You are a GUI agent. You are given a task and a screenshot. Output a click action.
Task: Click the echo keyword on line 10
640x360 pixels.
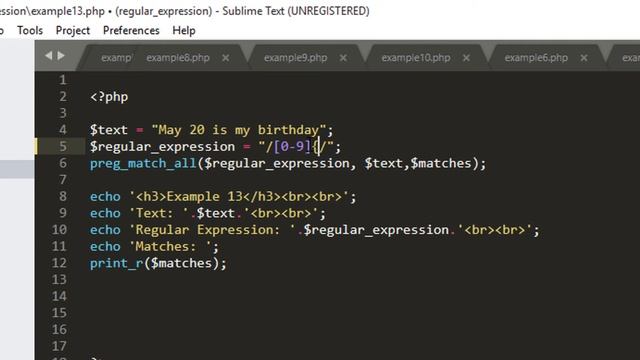[x=105, y=230]
